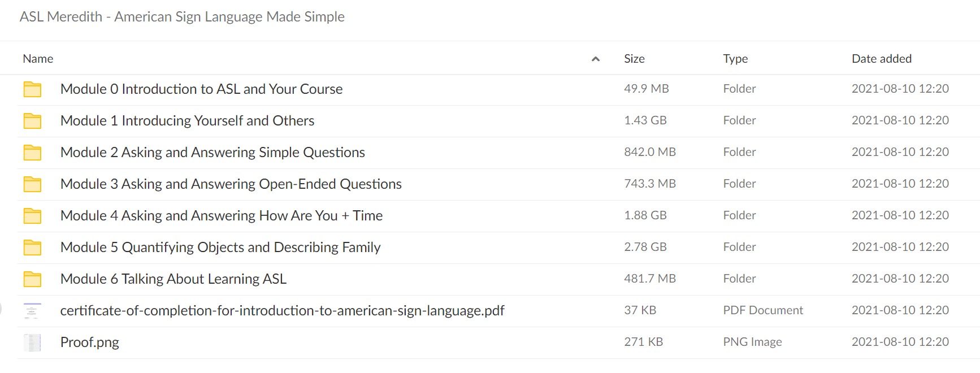Click the Module 5 folder icon
The image size is (980, 373).
point(32,248)
